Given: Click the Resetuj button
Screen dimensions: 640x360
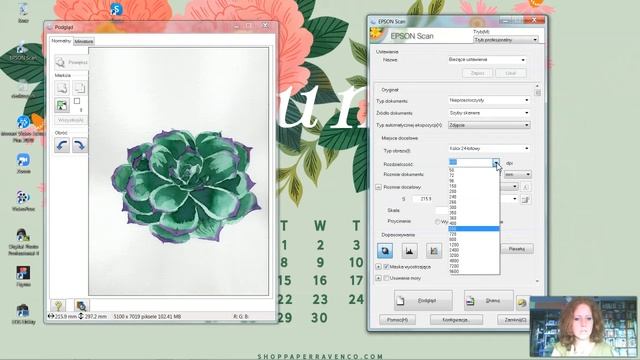Looking at the screenshot, I should 517,249.
